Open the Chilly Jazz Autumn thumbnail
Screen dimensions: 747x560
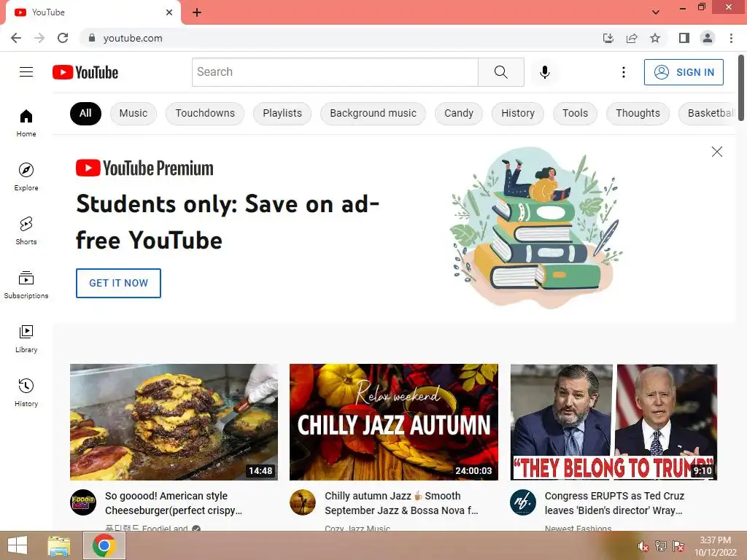tap(393, 422)
